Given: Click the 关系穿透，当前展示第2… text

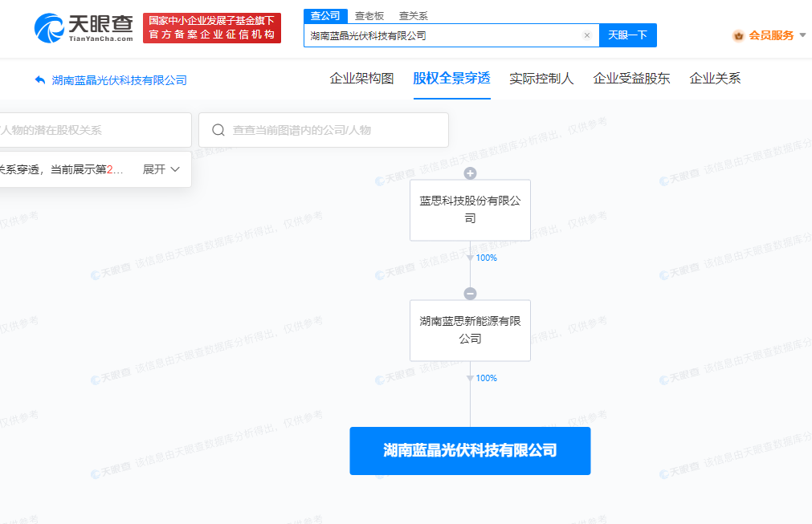Looking at the screenshot, I should (x=62, y=169).
